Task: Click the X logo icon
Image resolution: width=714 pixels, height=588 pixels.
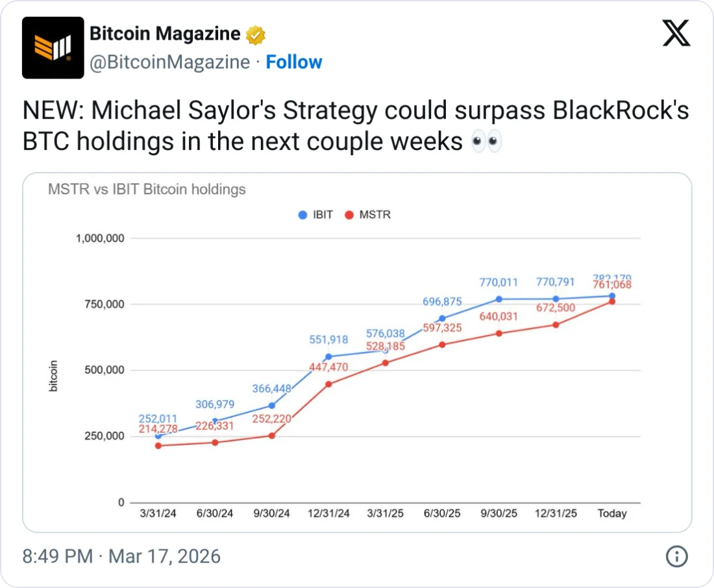Action: pos(676,32)
